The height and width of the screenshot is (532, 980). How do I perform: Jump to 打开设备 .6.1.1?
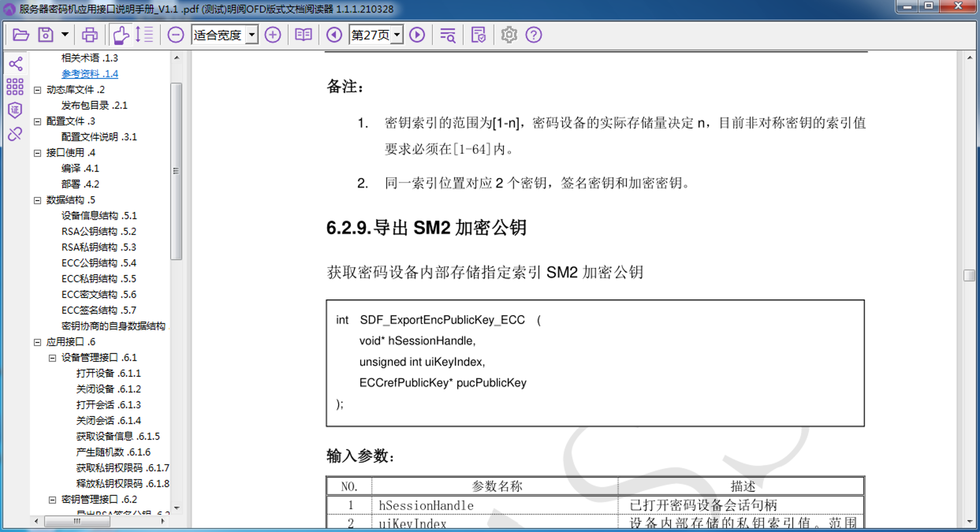point(108,373)
